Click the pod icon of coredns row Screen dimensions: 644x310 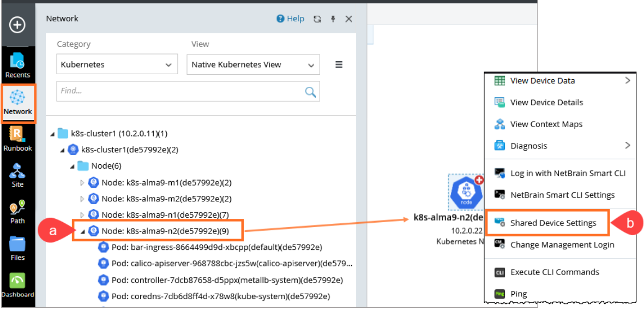coord(103,296)
